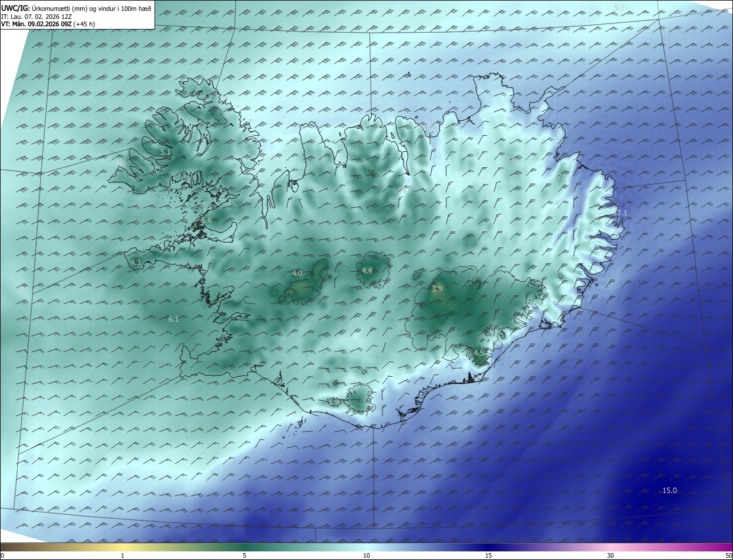Click the 5.1 value in the Westfjords
Viewport: 733px width, 560px height.
coord(165,152)
